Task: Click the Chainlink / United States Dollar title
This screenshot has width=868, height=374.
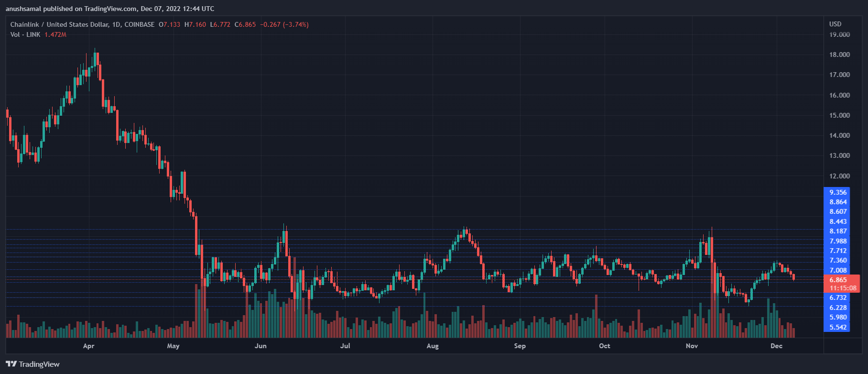Action: pos(59,24)
